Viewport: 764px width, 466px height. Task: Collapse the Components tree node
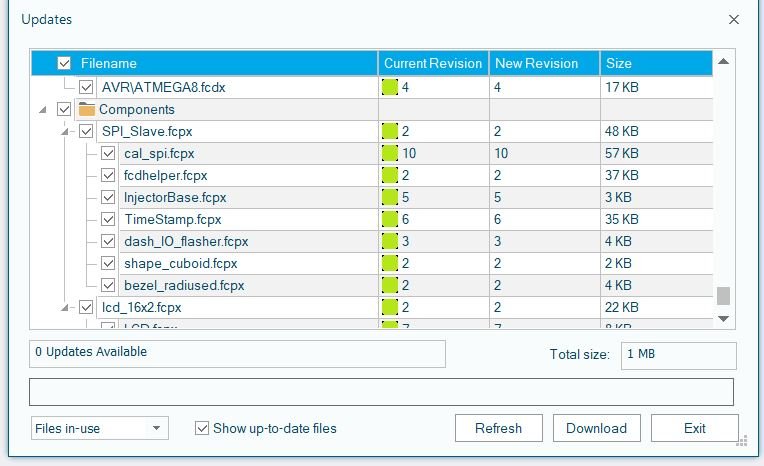click(x=43, y=110)
